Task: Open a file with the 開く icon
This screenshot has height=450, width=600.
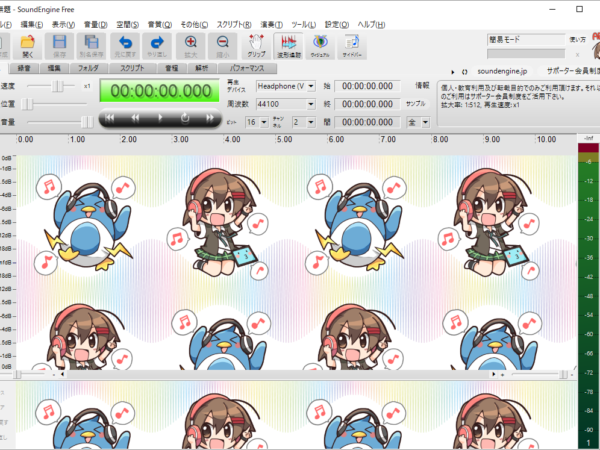Action: (28, 46)
